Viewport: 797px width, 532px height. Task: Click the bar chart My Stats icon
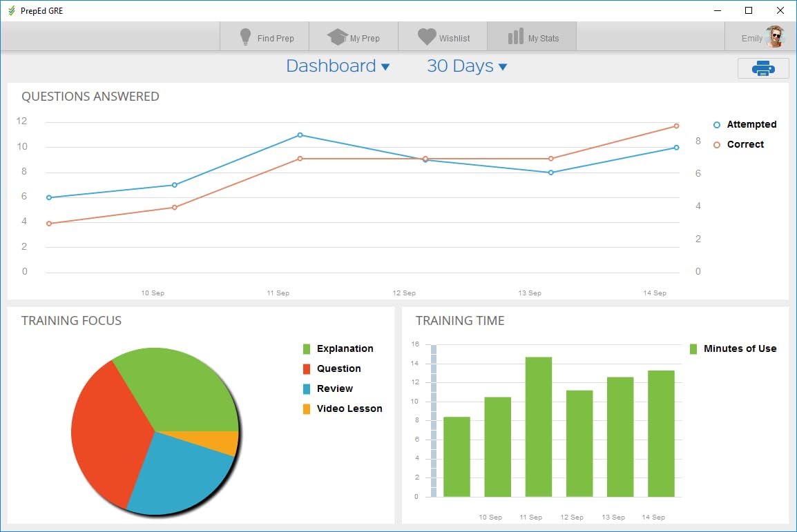pos(515,37)
